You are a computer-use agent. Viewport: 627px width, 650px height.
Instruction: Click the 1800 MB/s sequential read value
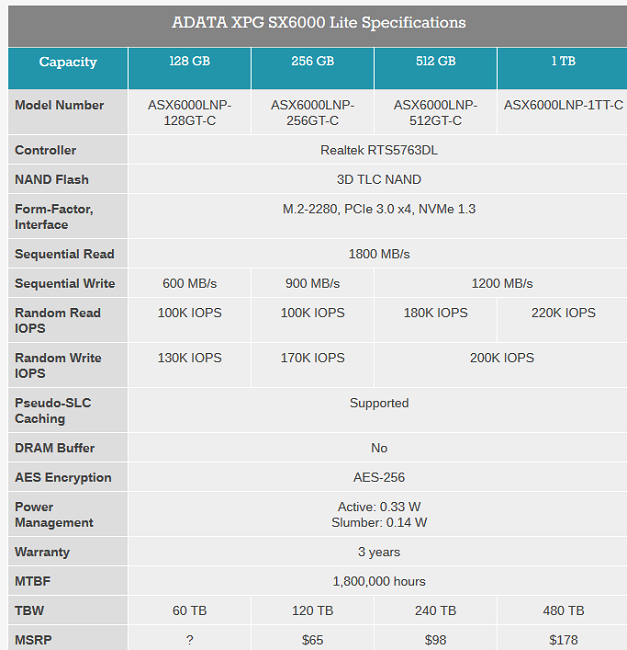379,254
